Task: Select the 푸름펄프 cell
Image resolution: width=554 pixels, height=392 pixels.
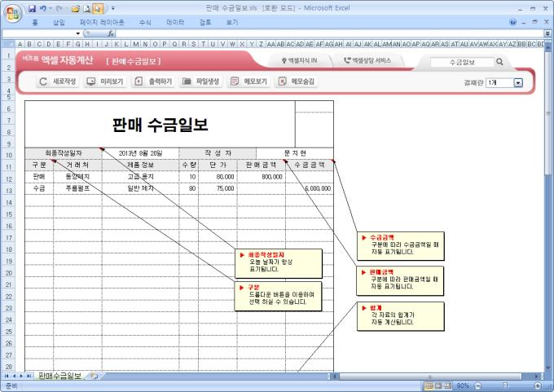Action: 77,188
